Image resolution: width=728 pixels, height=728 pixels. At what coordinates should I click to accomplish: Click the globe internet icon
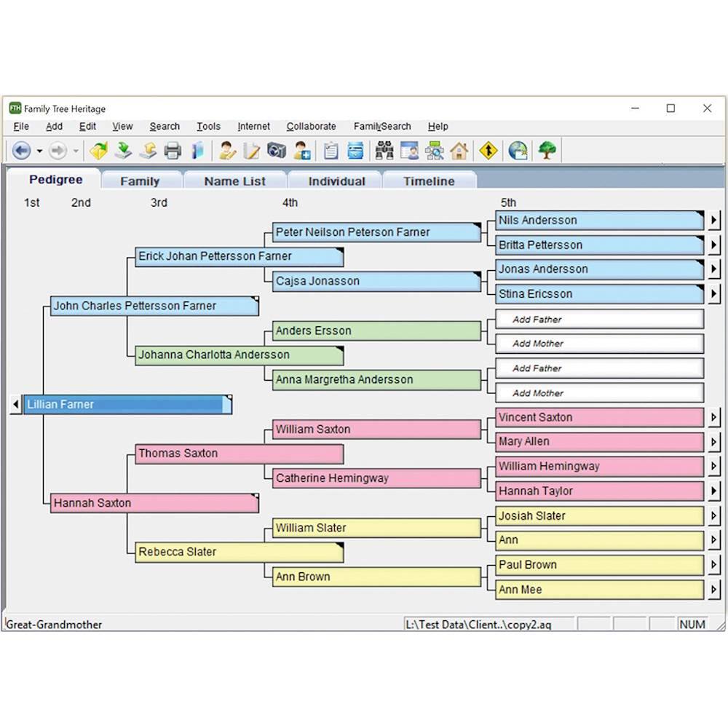point(518,151)
